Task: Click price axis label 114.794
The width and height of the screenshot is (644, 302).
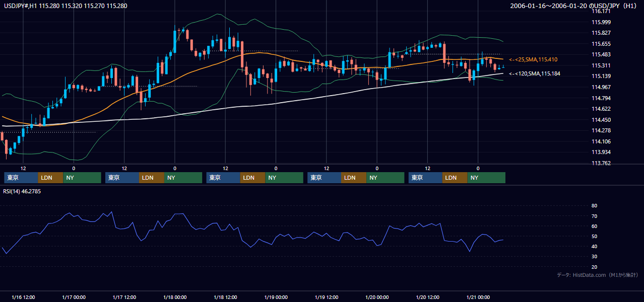Action: (x=601, y=98)
